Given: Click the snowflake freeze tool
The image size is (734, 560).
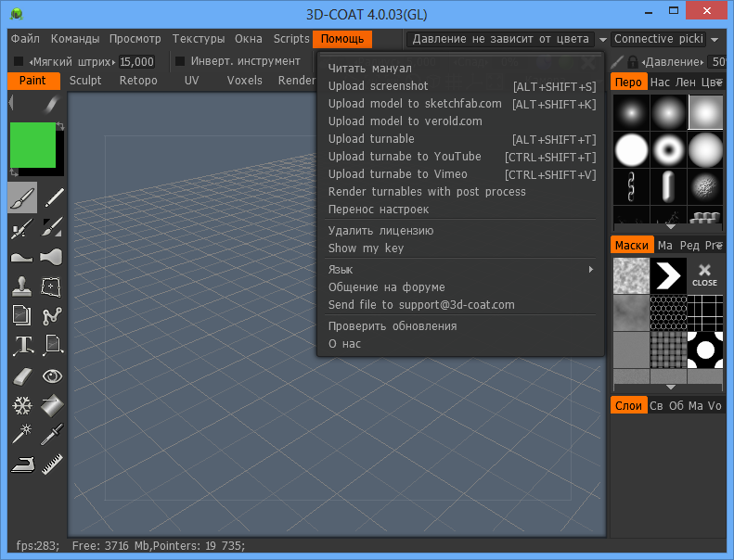Looking at the screenshot, I should click(22, 405).
